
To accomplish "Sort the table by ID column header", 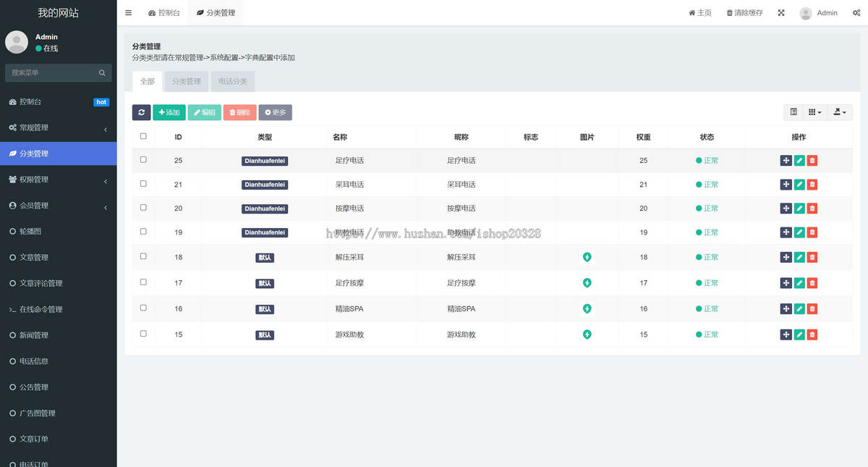I will point(178,137).
